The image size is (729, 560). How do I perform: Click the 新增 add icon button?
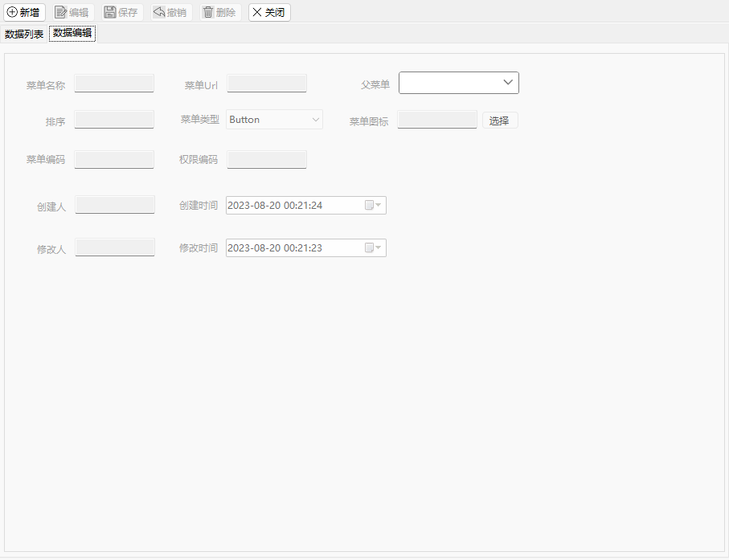[x=24, y=13]
